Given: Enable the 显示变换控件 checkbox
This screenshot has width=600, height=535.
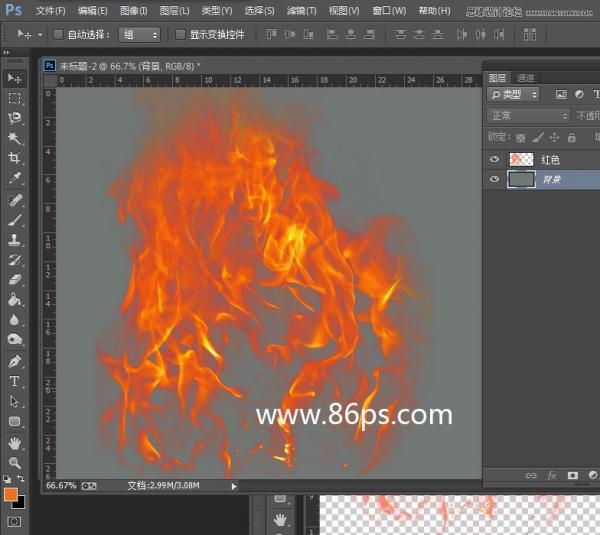Looking at the screenshot, I should point(180,34).
